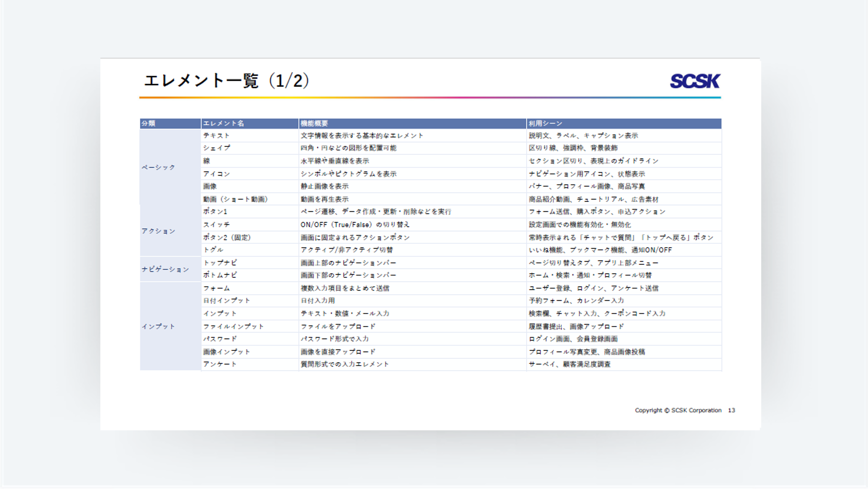Image resolution: width=868 pixels, height=489 pixels.
Task: Click the 日付インプット element name
Action: point(227,301)
